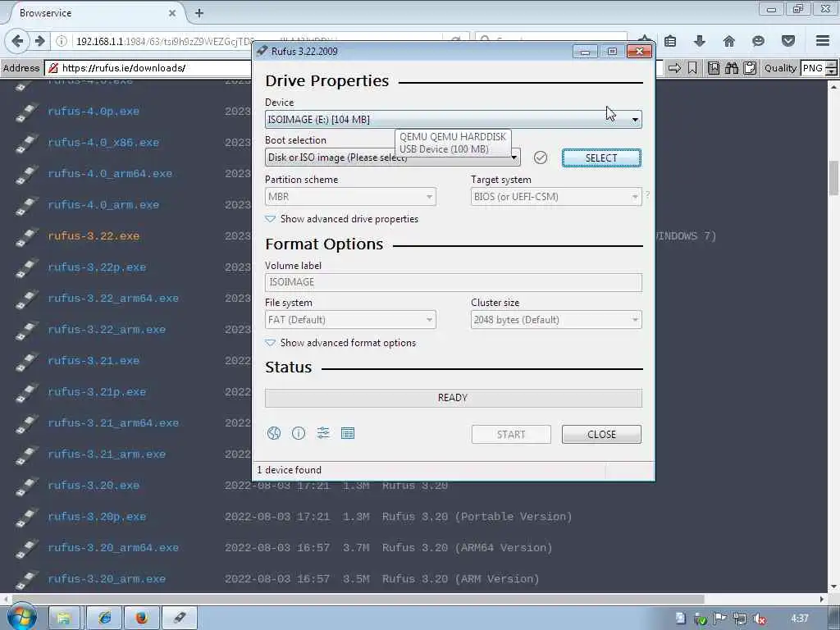Open Action Center flag tray icon
840x630 pixels.
(720, 619)
